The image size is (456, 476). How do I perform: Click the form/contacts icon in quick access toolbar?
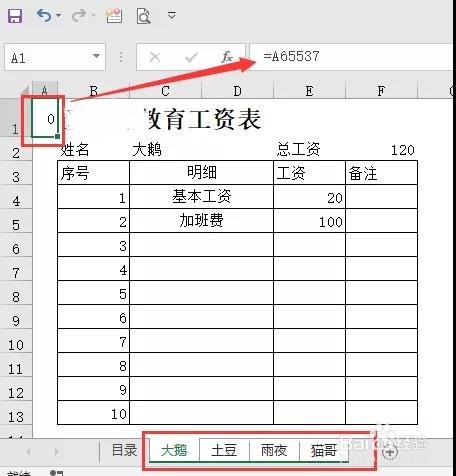[114, 15]
